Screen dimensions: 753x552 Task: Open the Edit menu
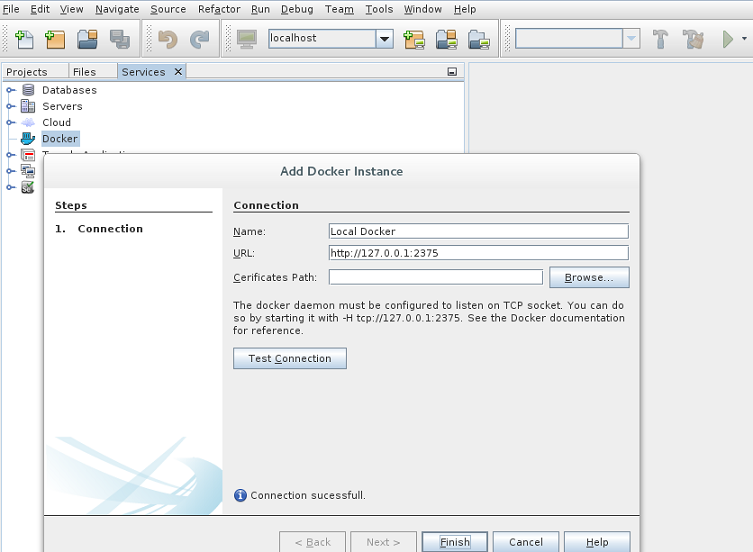40,9
